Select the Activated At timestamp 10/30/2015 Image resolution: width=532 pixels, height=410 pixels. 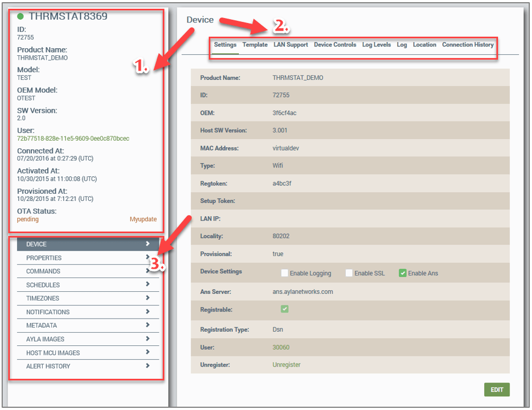coord(56,179)
